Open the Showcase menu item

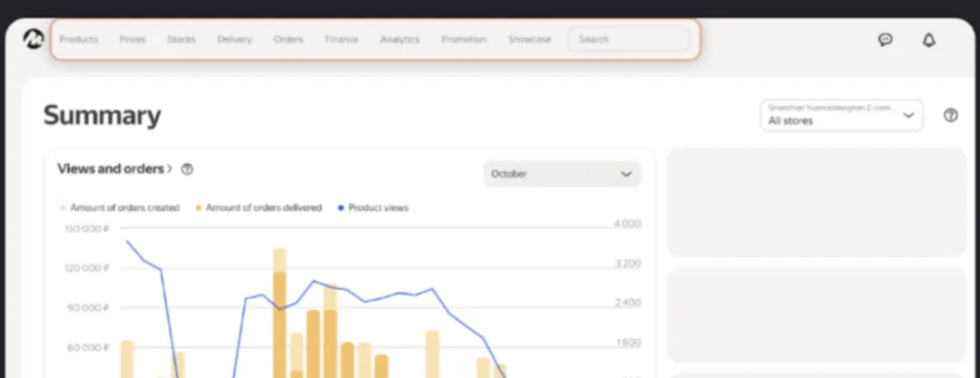click(529, 40)
